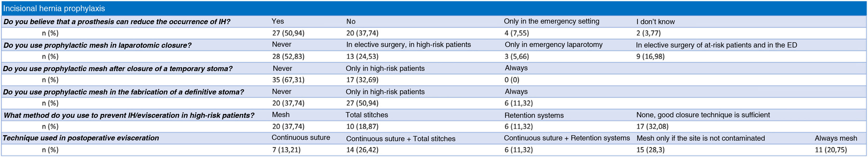Click 'None, good closure technique is sufficient' label
Screen dimensions: 868x157
click(x=703, y=115)
